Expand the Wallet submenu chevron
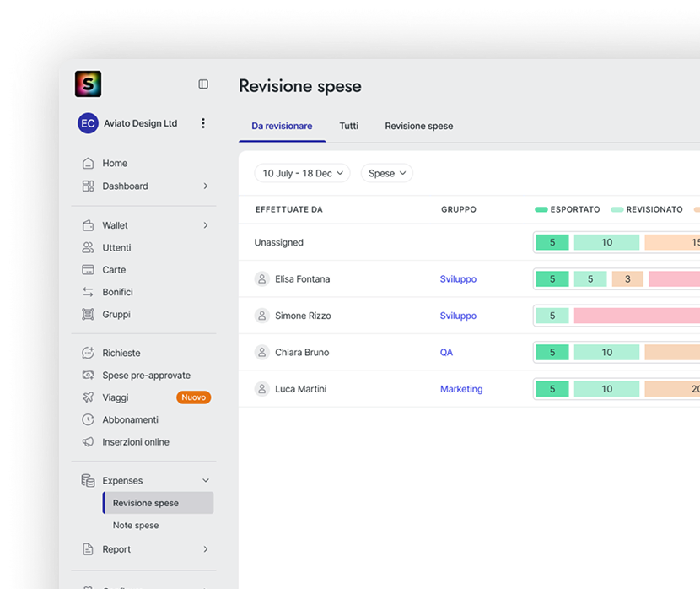The height and width of the screenshot is (589, 700). tap(206, 225)
